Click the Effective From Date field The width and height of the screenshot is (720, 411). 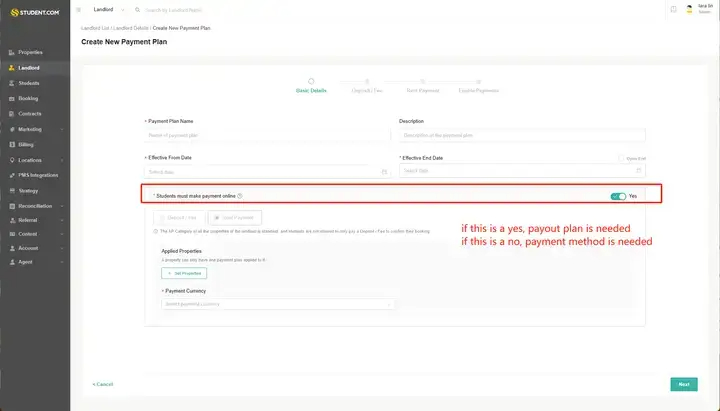click(267, 172)
